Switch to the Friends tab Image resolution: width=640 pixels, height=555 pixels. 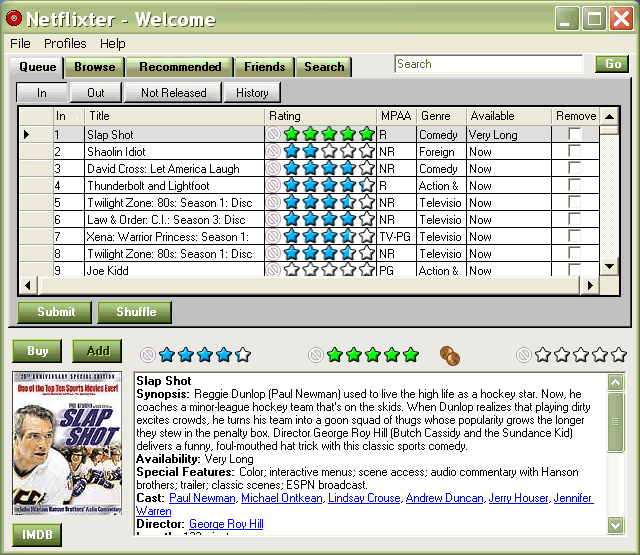pos(264,67)
